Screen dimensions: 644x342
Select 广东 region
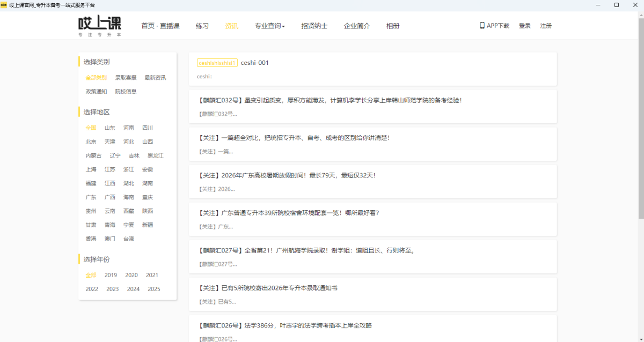point(91,197)
